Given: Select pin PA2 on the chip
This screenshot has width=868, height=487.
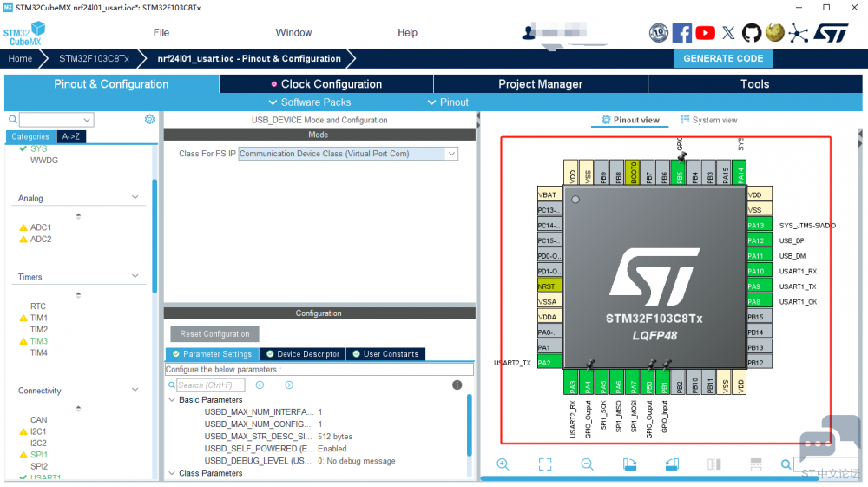Looking at the screenshot, I should coord(549,363).
